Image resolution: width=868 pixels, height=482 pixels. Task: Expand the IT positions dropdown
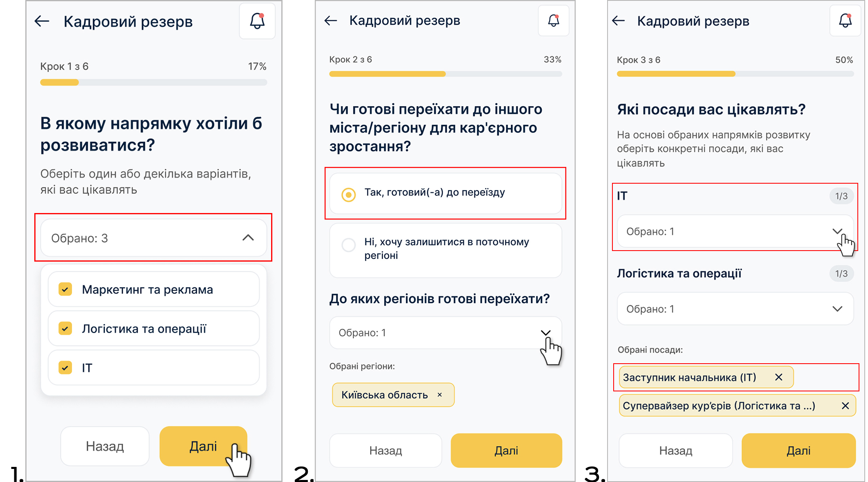837,231
